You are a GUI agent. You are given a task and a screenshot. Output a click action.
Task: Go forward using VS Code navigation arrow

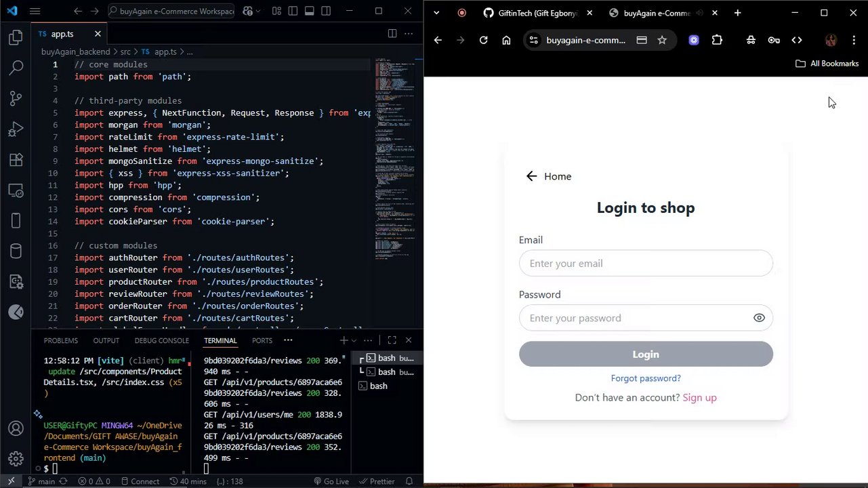pos(94,11)
